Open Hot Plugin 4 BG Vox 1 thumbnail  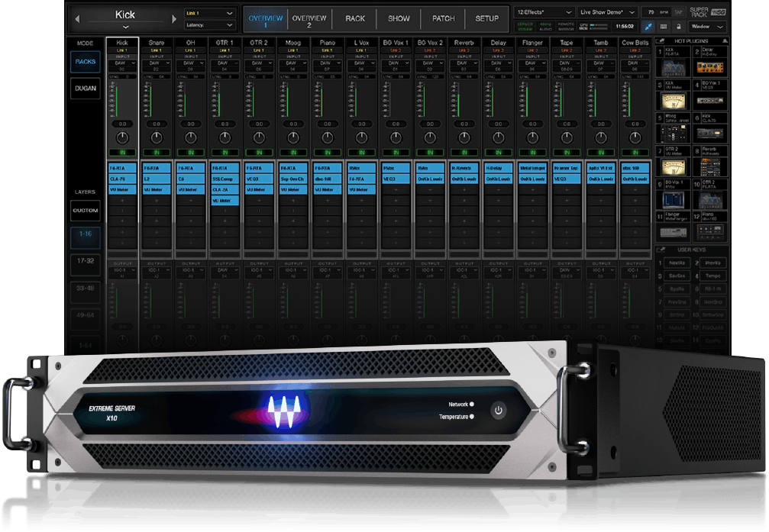point(709,100)
